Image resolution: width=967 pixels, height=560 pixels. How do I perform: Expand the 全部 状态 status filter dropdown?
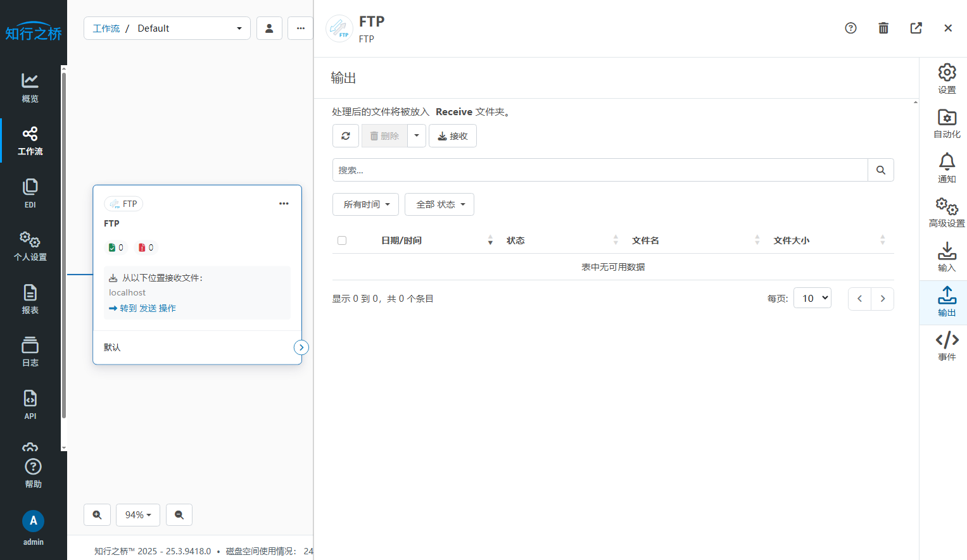[439, 204]
